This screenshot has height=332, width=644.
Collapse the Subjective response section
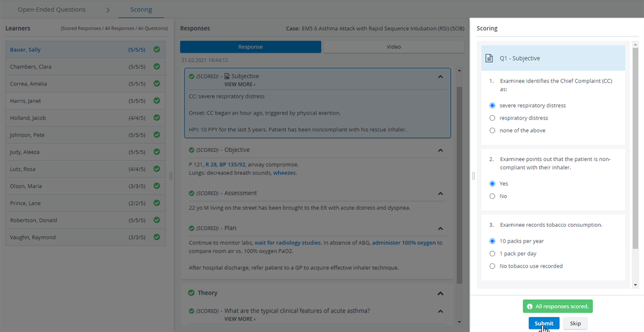[x=441, y=77]
